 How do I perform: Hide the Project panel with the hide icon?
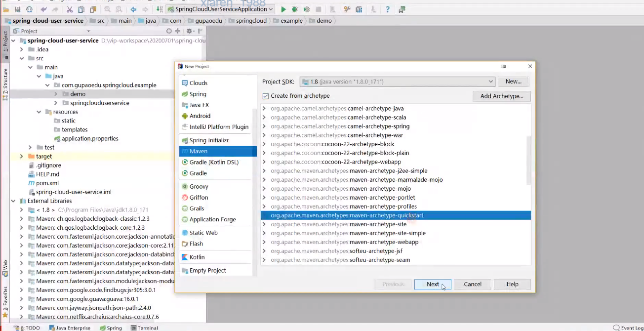200,31
